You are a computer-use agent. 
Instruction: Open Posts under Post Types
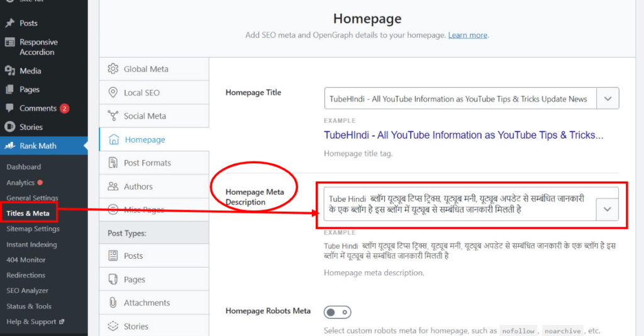coord(154,256)
